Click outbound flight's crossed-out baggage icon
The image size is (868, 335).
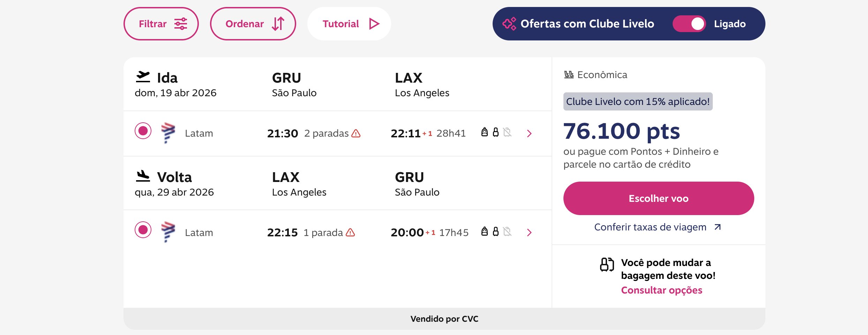coord(507,132)
